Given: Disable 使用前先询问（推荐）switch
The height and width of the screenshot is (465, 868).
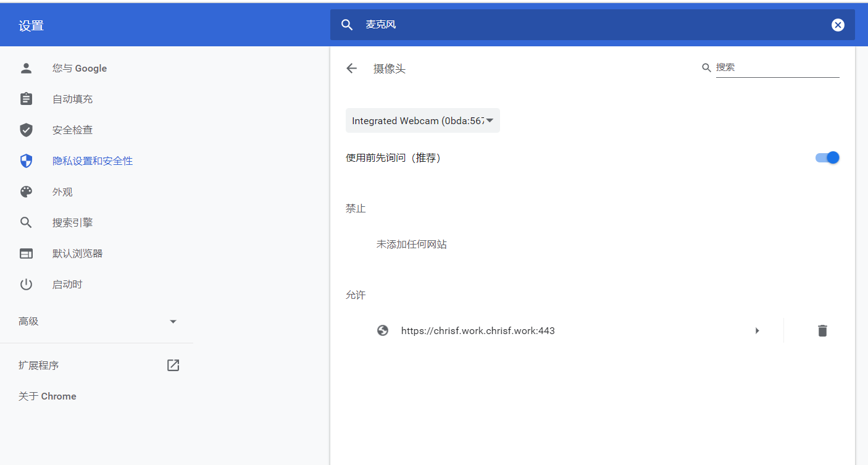Looking at the screenshot, I should click(x=827, y=157).
